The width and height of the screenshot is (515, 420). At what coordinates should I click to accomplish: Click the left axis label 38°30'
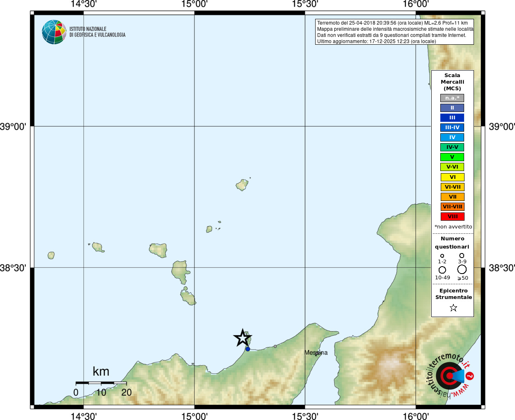tap(13, 268)
